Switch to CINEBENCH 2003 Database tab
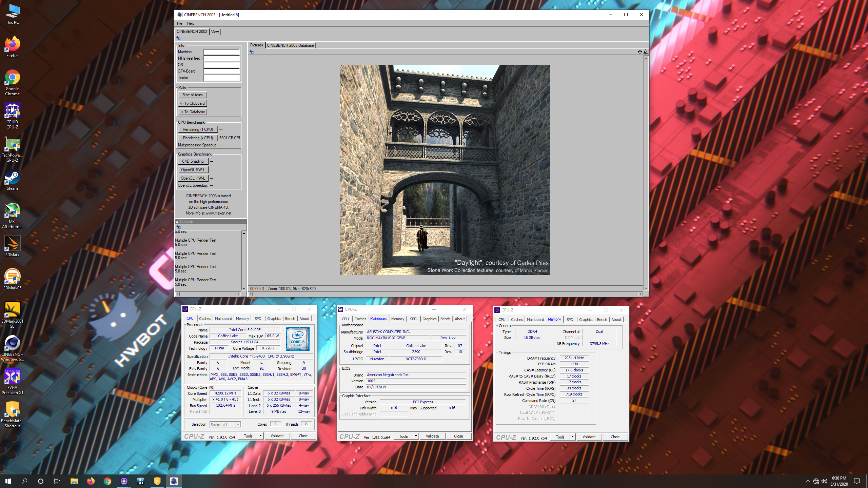868x488 pixels. (290, 45)
